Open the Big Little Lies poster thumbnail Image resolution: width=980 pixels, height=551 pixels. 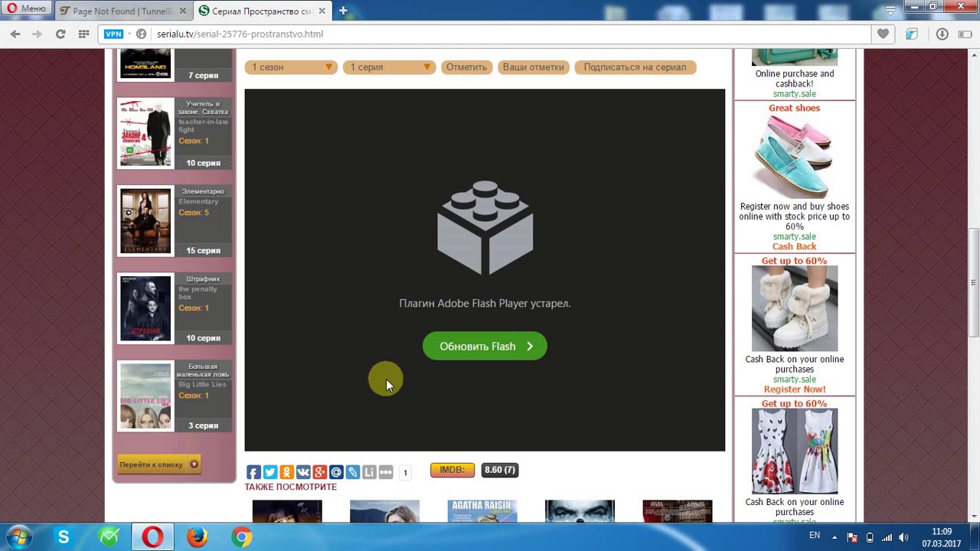coord(145,396)
